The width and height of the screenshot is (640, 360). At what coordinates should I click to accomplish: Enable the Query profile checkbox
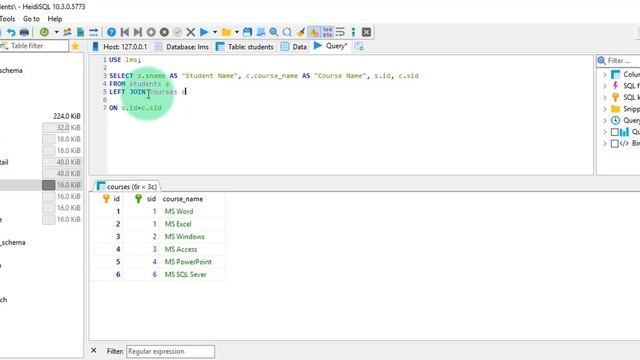[x=614, y=132]
